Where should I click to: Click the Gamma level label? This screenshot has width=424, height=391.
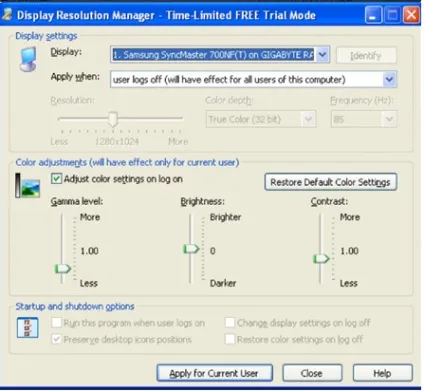pyautogui.click(x=77, y=202)
